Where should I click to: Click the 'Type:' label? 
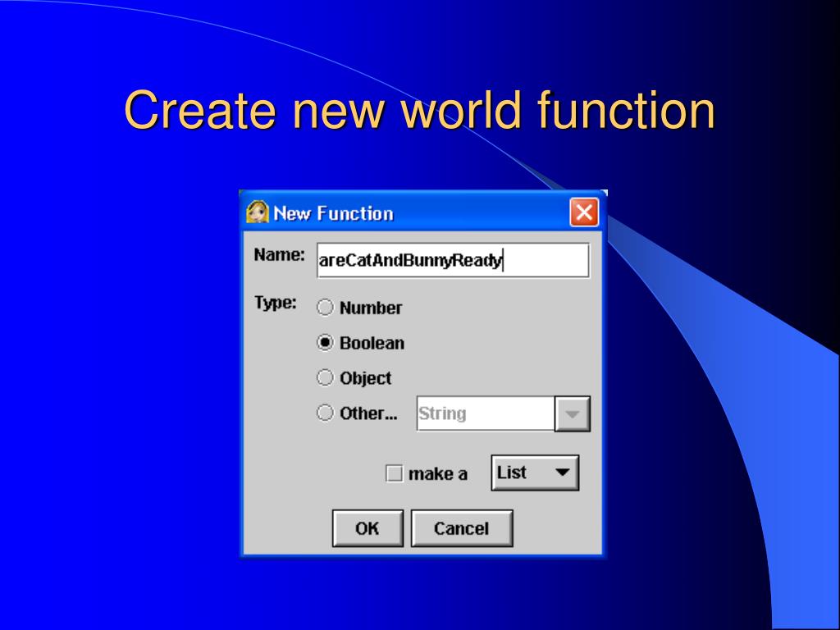click(x=276, y=303)
